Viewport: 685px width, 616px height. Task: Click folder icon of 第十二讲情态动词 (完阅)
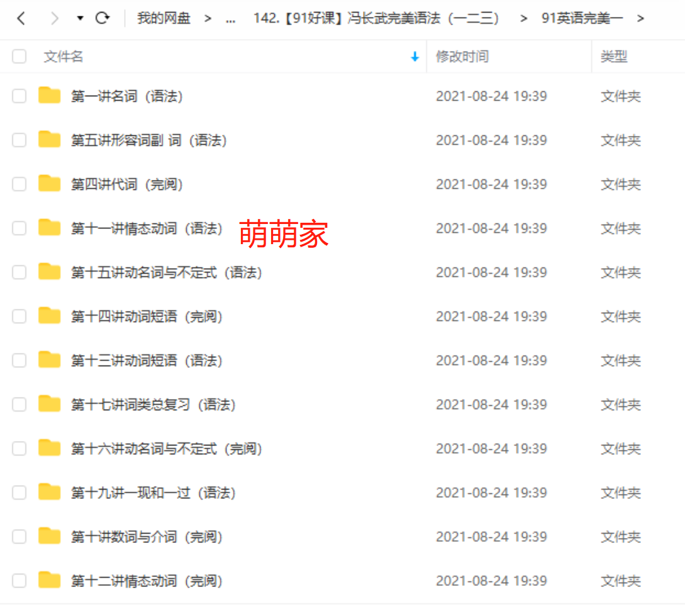(x=49, y=580)
